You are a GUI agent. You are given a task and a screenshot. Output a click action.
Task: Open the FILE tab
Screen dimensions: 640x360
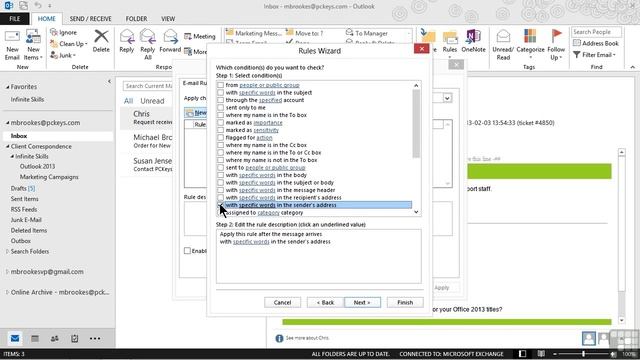click(15, 19)
